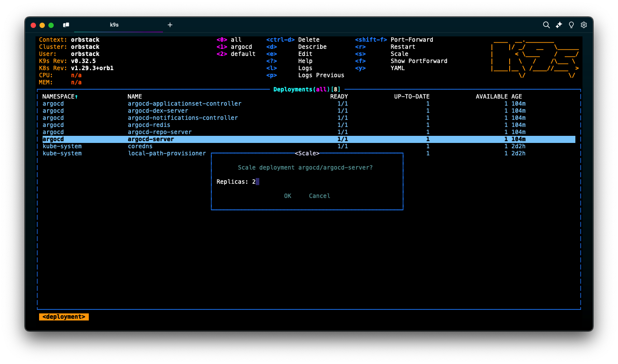Click the Deployments(all)[8] title
Viewport: 618px width, 364px height.
307,89
